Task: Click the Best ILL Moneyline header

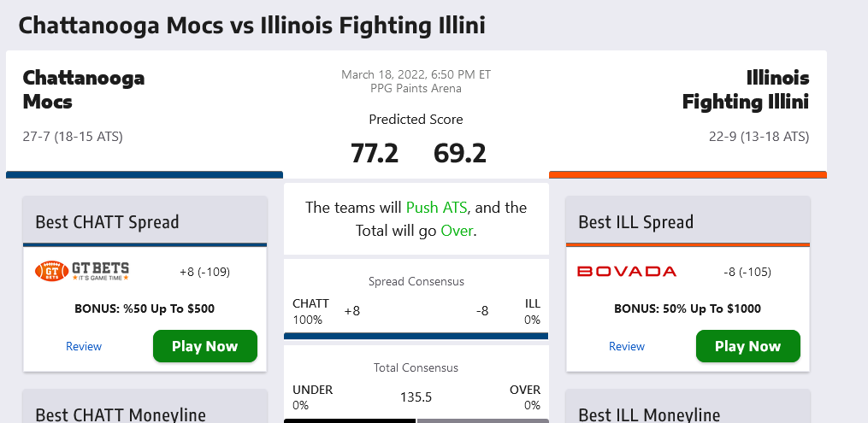Action: pyautogui.click(x=649, y=414)
